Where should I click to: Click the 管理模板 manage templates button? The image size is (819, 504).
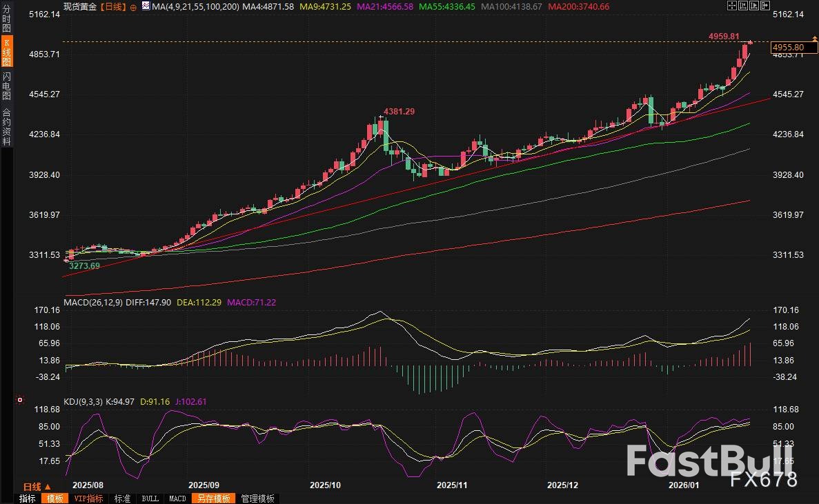coord(257,498)
